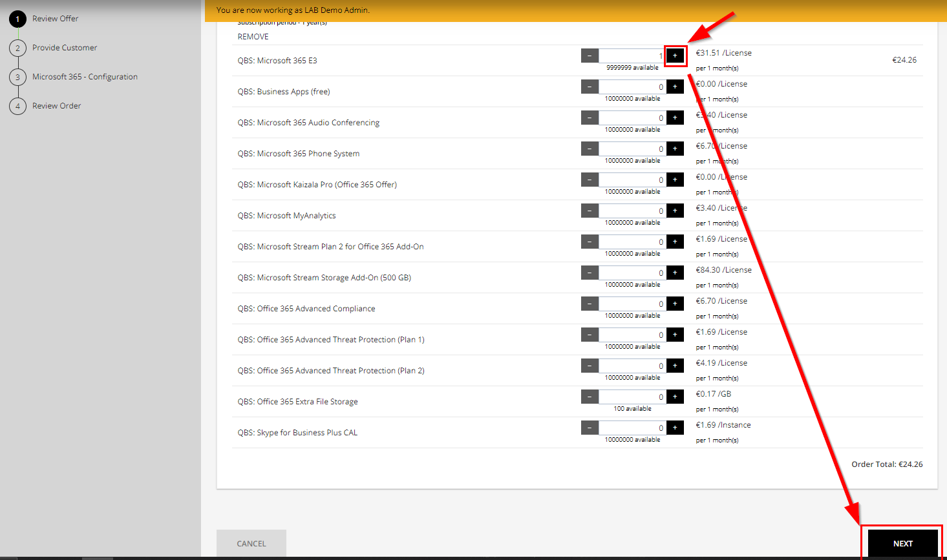Add a Microsoft 365 Phone System license
Viewport: 947px width, 560px height.
coord(675,149)
